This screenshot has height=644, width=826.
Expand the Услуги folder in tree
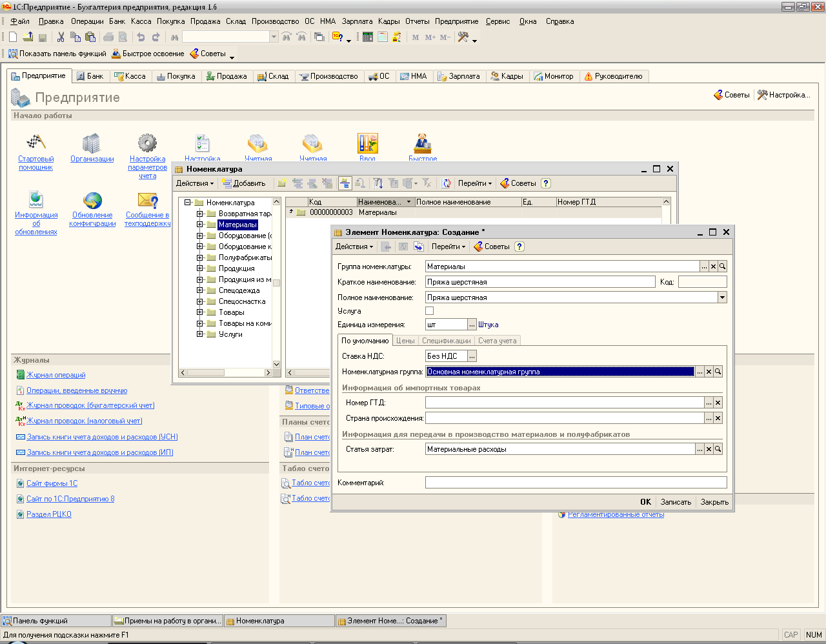pyautogui.click(x=200, y=334)
